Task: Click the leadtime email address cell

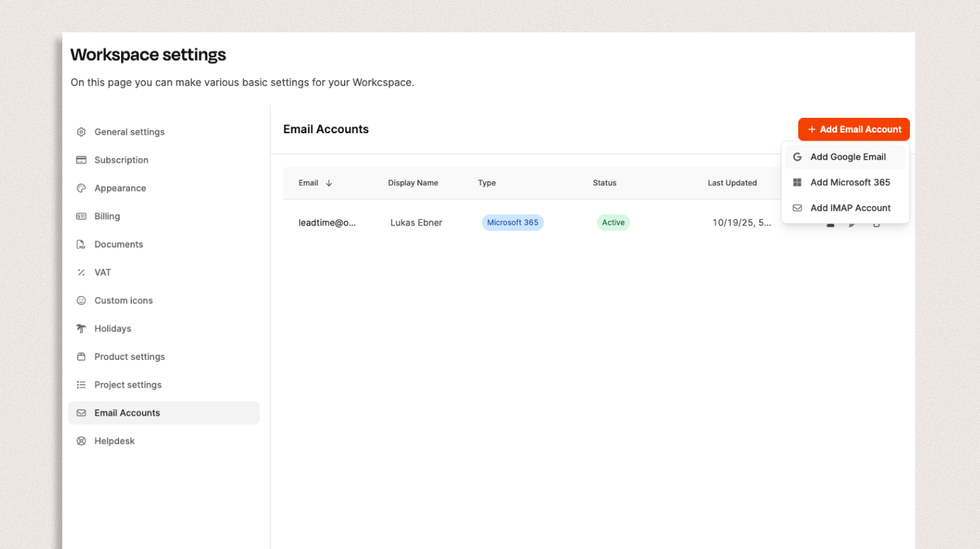Action: (327, 223)
